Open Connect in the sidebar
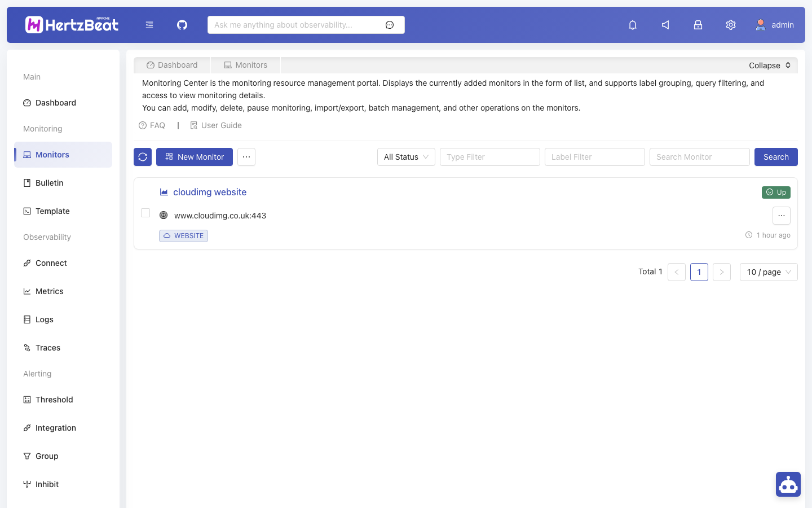 63,263
